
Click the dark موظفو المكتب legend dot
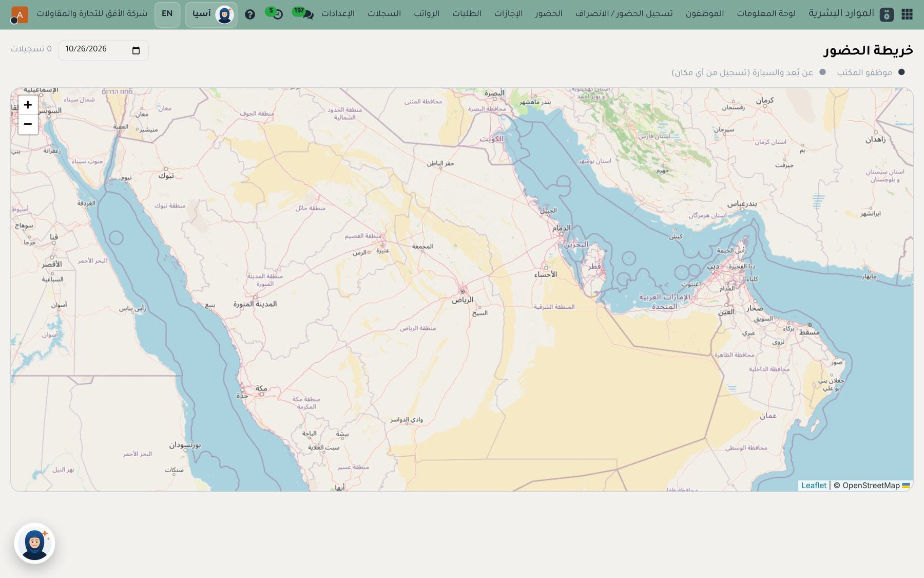901,72
